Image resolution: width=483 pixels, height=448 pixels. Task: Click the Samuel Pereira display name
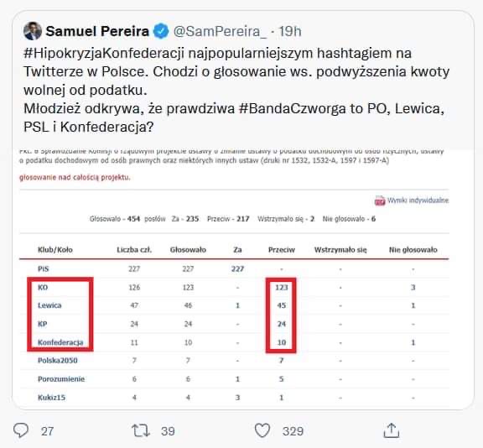(97, 31)
